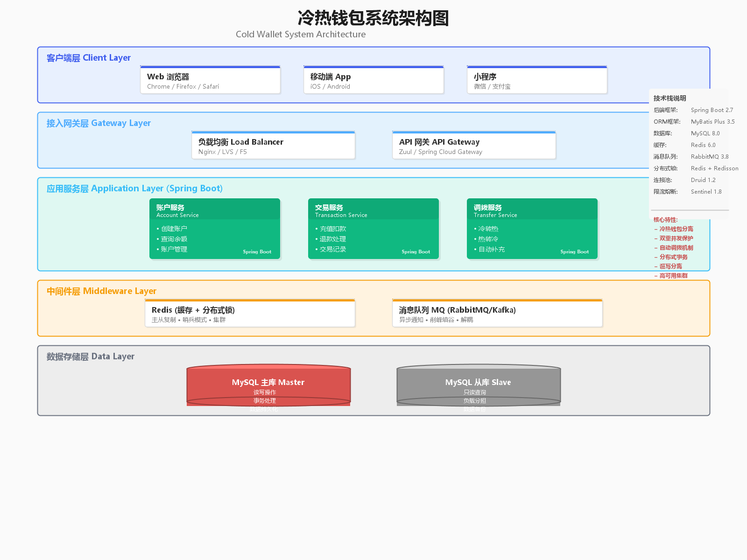Click the API 网关 API Gateway box
Image resolution: width=747 pixels, height=560 pixels.
474,145
